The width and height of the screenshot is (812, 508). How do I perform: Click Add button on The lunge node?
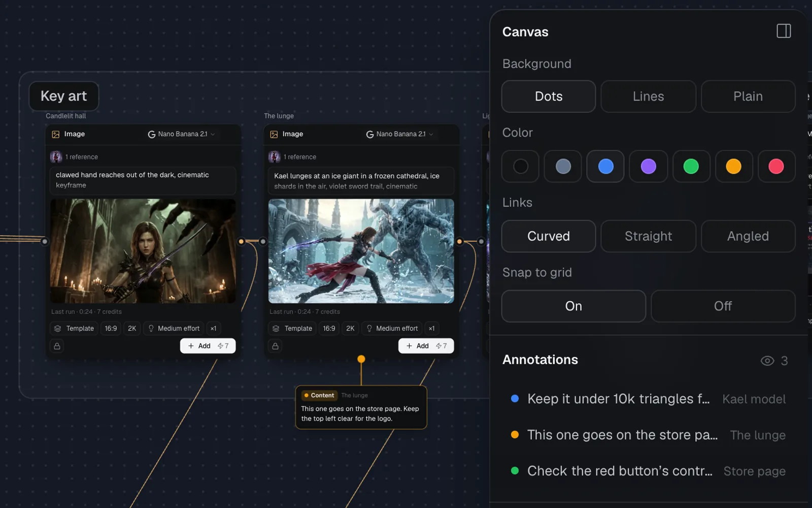[426, 346]
